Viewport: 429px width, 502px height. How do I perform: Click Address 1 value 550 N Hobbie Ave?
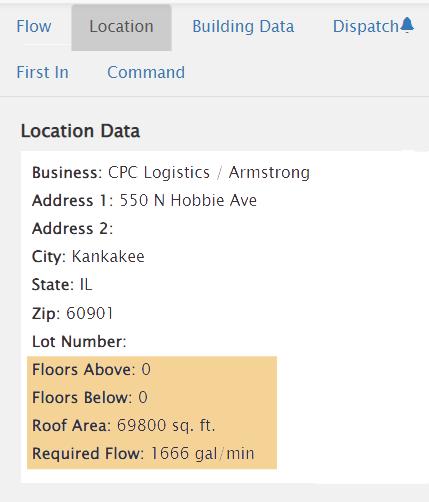pyautogui.click(x=188, y=201)
